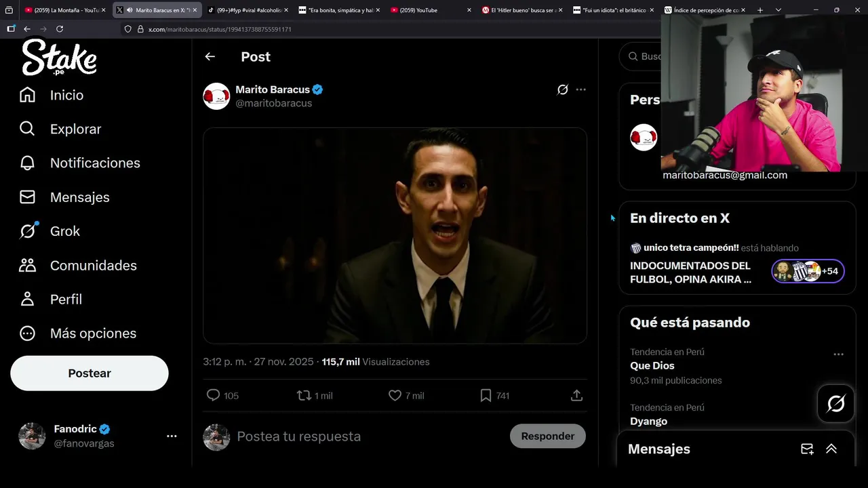Click the Qué está pasando heading
868x488 pixels.
pyautogui.click(x=690, y=323)
